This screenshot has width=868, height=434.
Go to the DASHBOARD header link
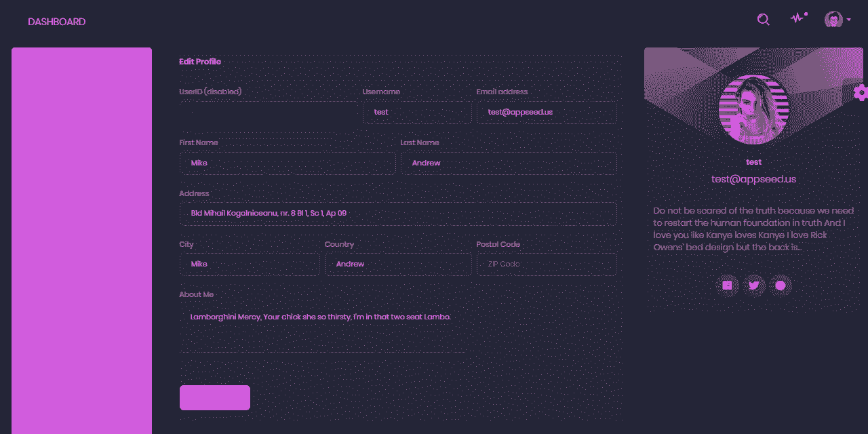tap(57, 22)
